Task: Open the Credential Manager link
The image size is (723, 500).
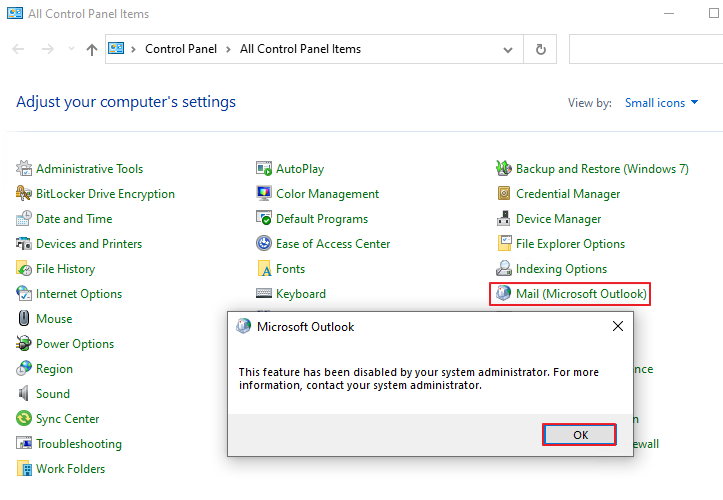Action: [x=568, y=194]
